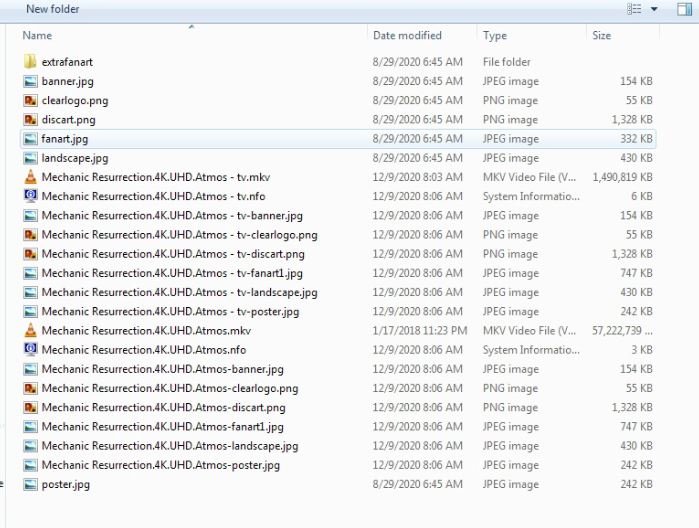Click icon of Atmos - tv.nfo file
Screen dimensions: 699x528
point(30,196)
